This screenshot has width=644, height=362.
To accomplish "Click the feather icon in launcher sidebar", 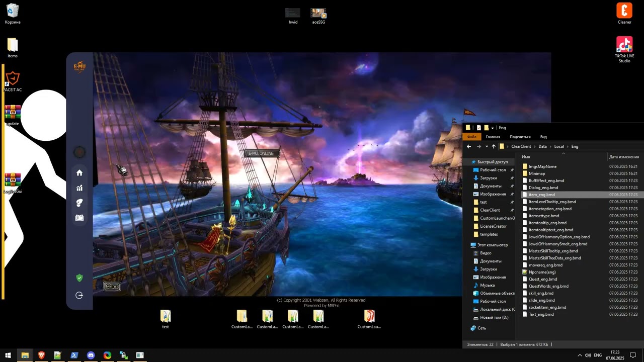I will coord(79,203).
